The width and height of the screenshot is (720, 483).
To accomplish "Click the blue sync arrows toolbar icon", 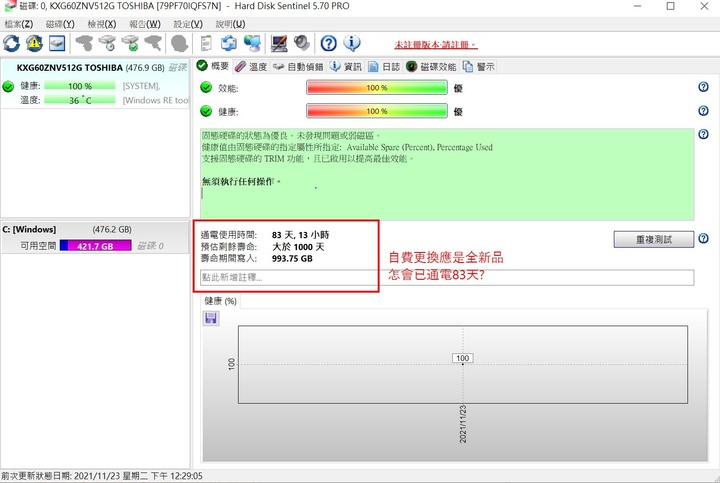I will click(x=229, y=43).
